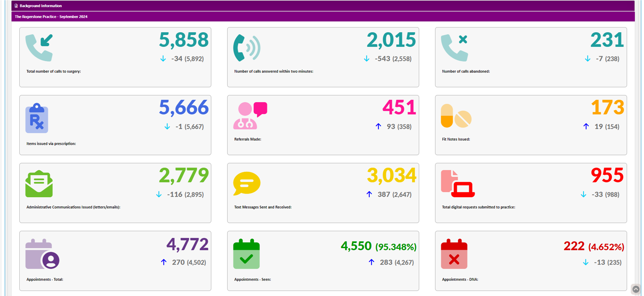This screenshot has width=644, height=296.
Task: Click the 451 referrals value
Action: pos(399,107)
